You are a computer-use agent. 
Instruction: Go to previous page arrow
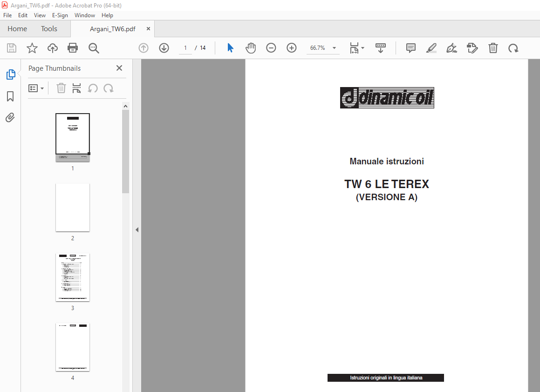tap(143, 48)
